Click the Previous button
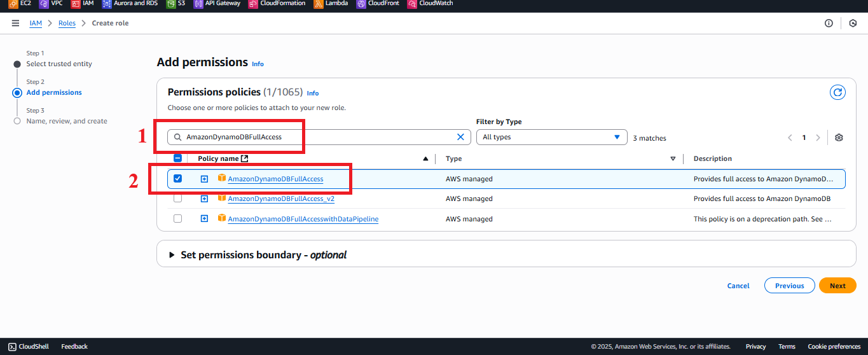 (x=789, y=286)
